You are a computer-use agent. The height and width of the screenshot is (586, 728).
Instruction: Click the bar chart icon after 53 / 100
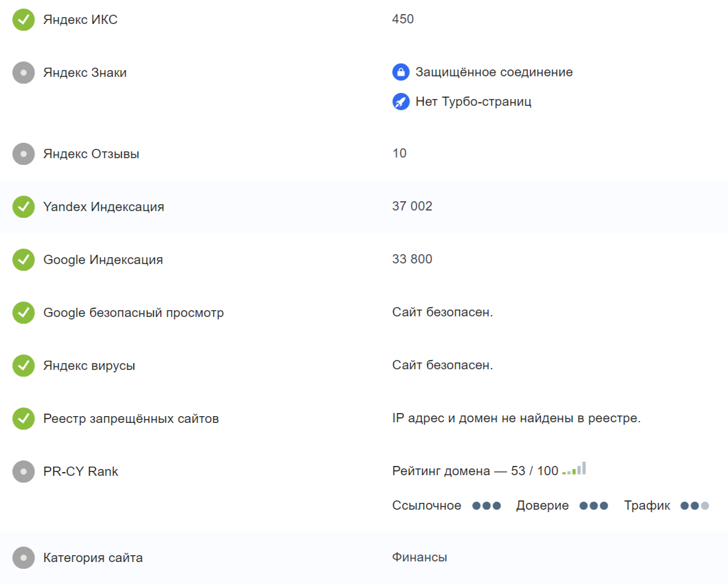[x=574, y=469]
